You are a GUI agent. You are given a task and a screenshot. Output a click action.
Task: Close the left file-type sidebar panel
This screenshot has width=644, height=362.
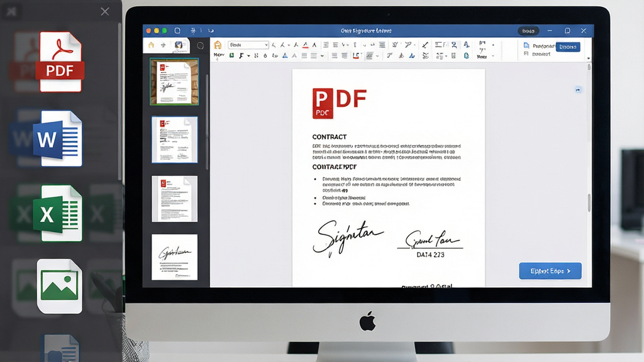pyautogui.click(x=105, y=11)
